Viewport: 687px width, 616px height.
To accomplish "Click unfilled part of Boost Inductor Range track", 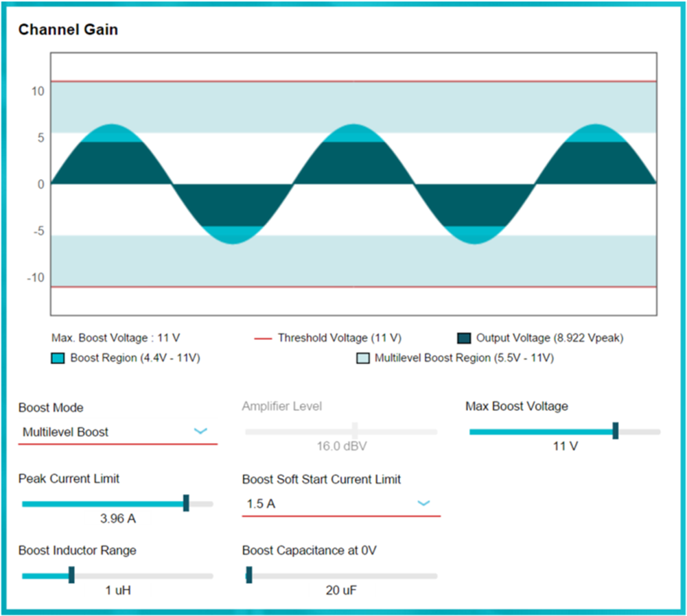I will tap(144, 576).
